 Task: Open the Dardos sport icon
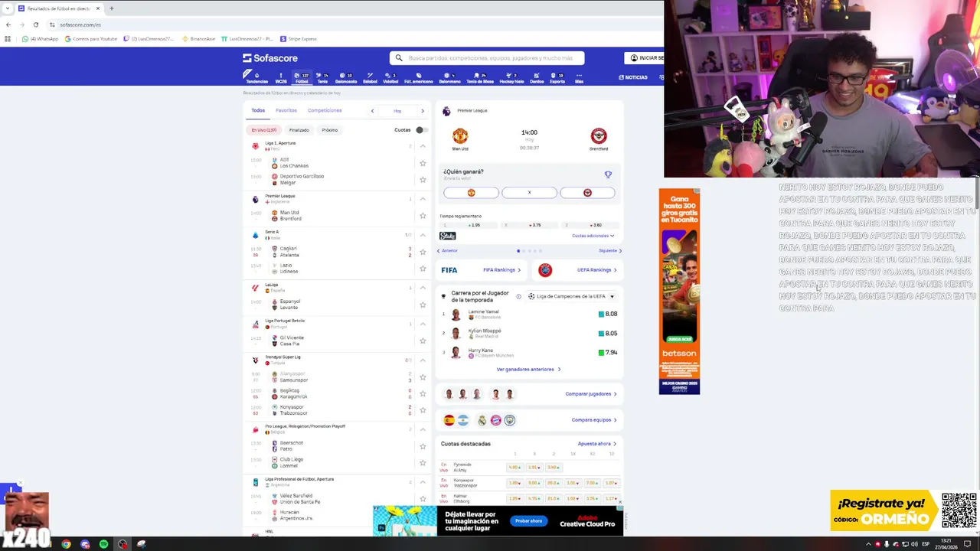[x=537, y=78]
